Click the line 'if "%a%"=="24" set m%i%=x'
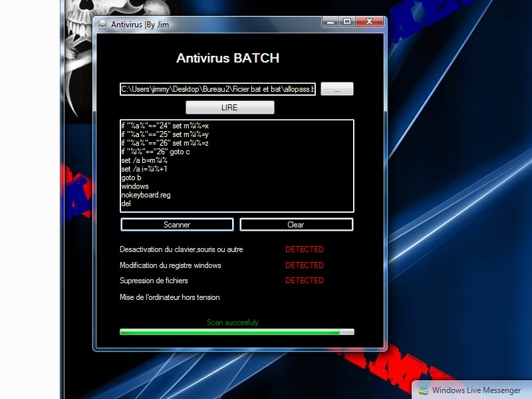 [165, 126]
